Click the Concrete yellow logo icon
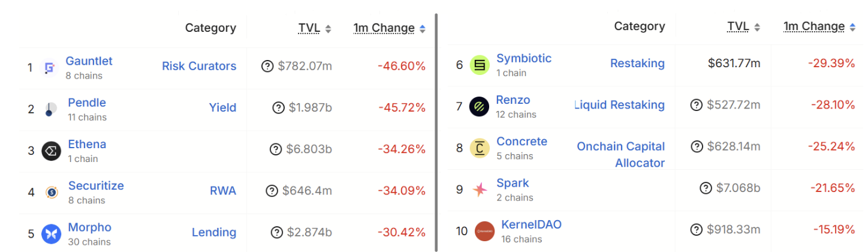This screenshot has height=252, width=868. [480, 148]
